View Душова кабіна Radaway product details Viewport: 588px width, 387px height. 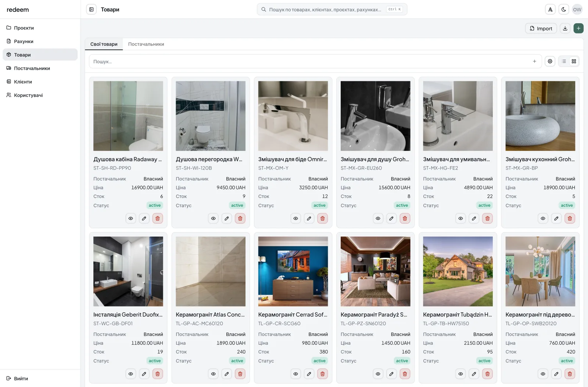pyautogui.click(x=130, y=219)
